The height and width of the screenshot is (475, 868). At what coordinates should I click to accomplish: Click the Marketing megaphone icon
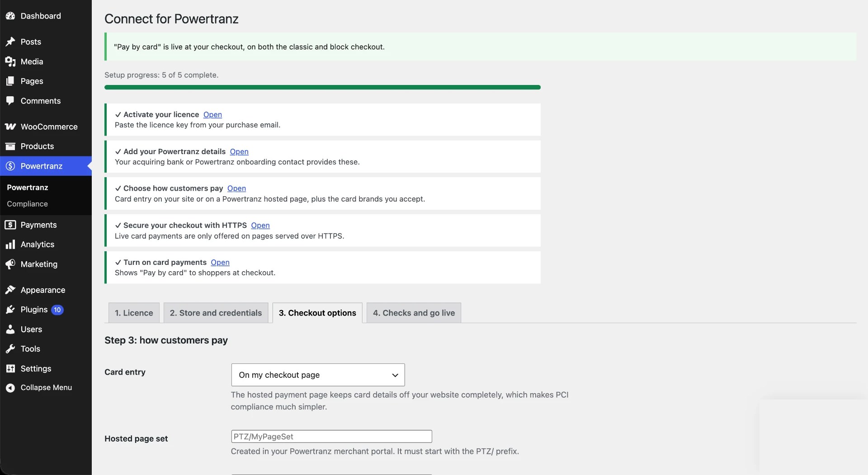click(10, 264)
